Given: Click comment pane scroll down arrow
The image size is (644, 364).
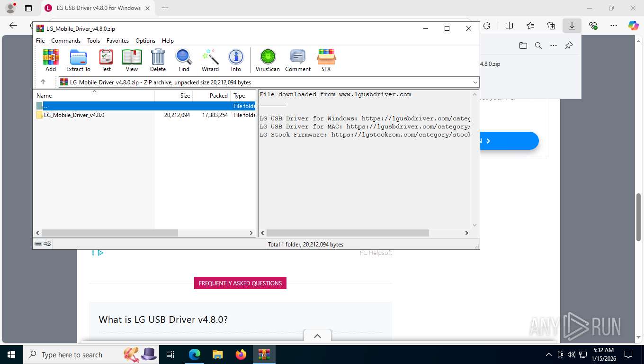Looking at the screenshot, I should (474, 225).
